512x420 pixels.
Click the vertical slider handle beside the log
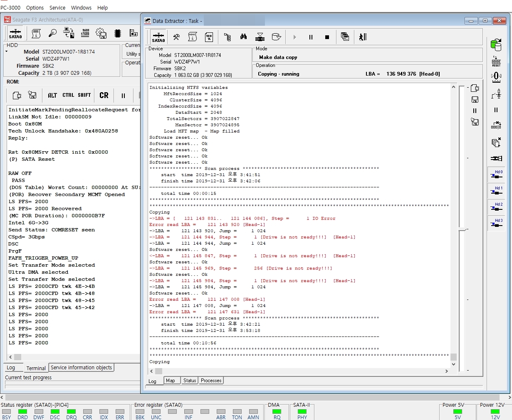coord(463,229)
